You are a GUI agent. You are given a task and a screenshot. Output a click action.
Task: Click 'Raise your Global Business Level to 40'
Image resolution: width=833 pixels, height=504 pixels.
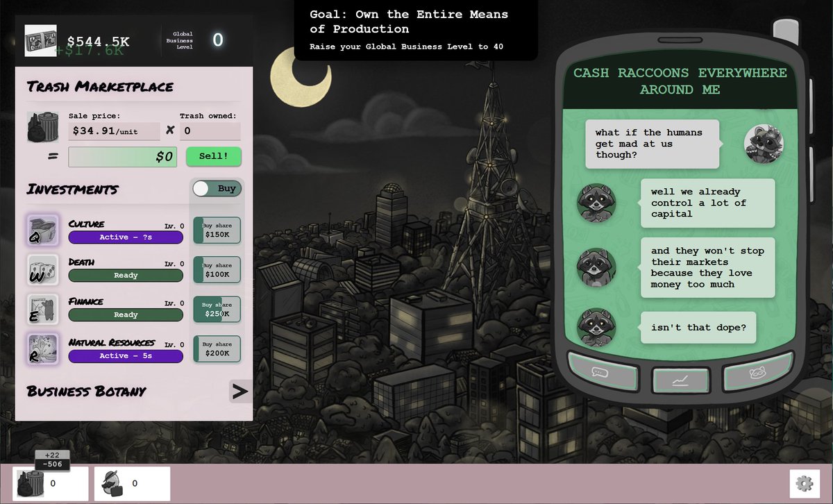tap(406, 47)
